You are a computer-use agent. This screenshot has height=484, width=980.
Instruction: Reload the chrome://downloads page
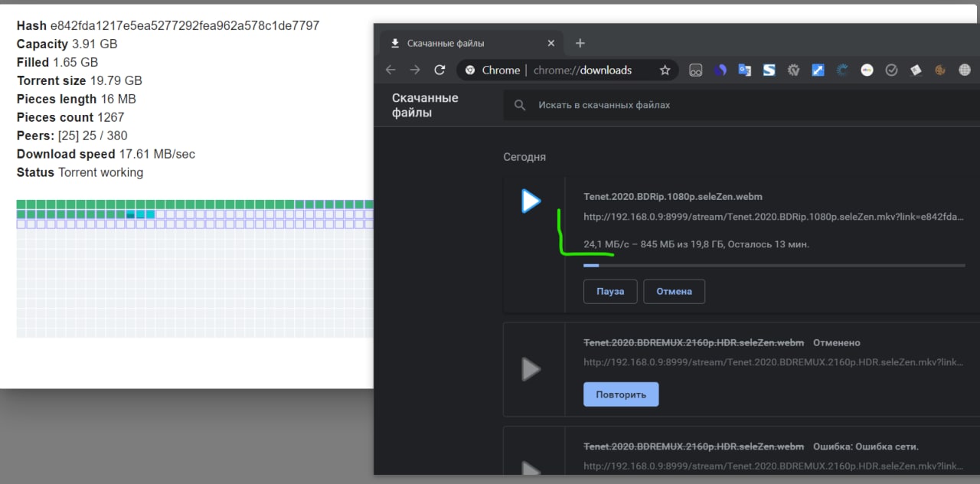tap(439, 70)
